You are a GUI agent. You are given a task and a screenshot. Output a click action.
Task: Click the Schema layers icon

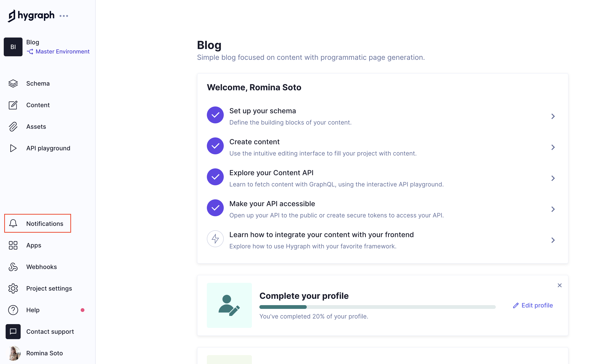coord(13,83)
